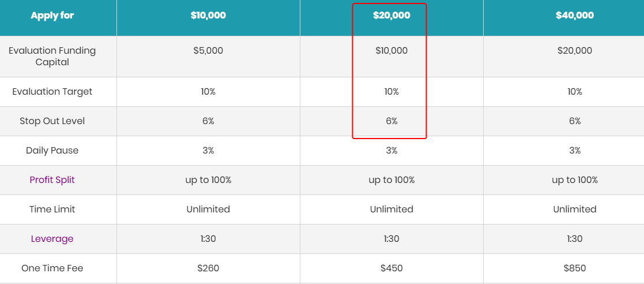Viewport: 644px width, 284px height.
Task: Open the Leverage purple link
Action: click(52, 239)
